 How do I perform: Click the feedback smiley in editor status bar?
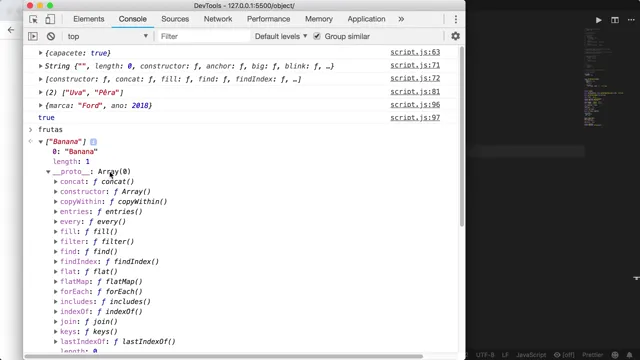pyautogui.click(x=615, y=355)
